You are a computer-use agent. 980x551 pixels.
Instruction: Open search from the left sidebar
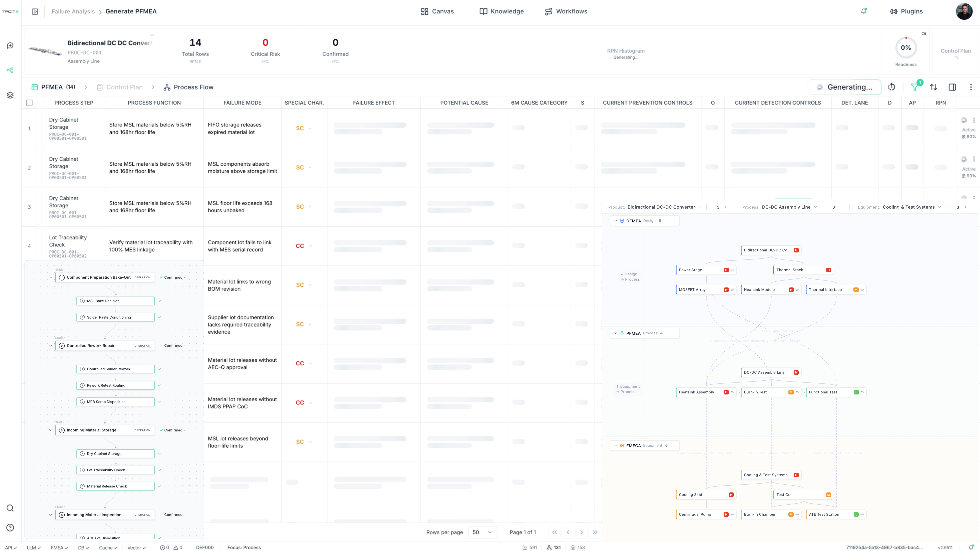[x=10, y=508]
